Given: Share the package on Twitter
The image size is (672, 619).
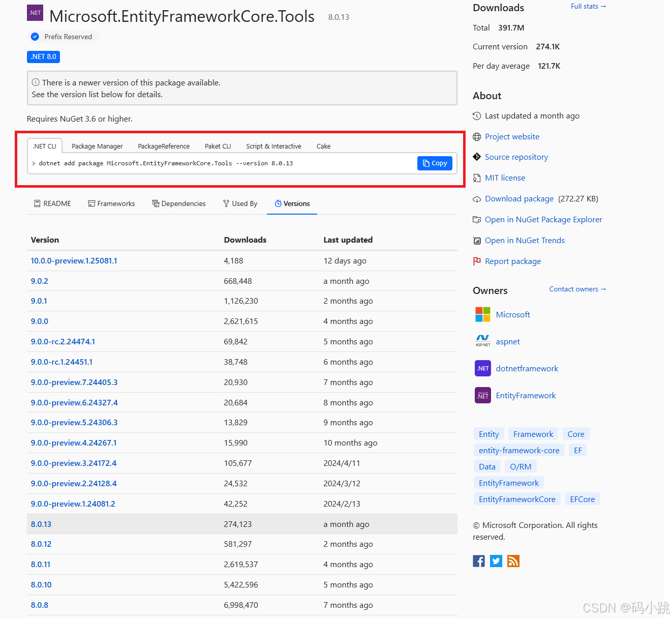Looking at the screenshot, I should coord(496,561).
